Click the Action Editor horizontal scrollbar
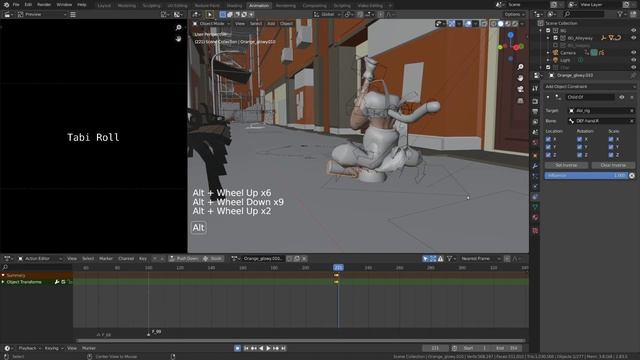The height and width of the screenshot is (360, 640). click(301, 340)
